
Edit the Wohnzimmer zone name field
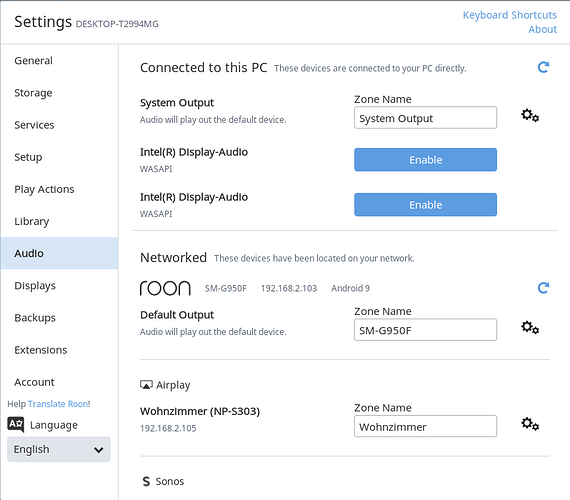425,426
